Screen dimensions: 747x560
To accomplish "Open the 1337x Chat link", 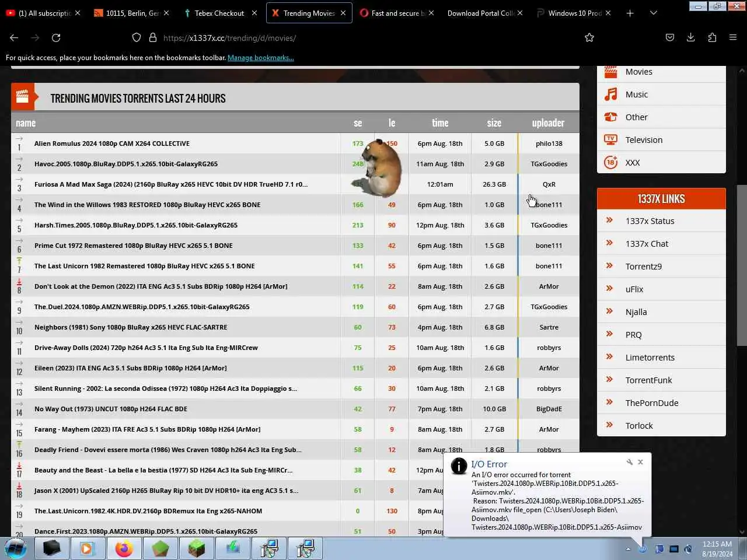I will pos(647,244).
